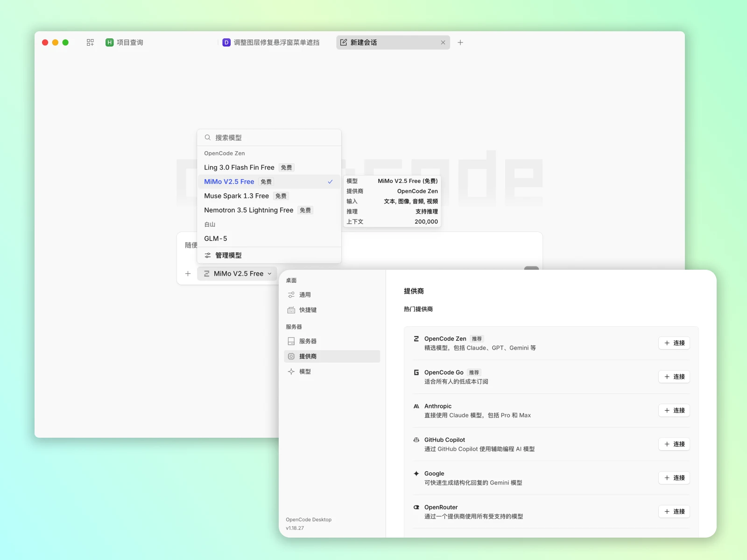Add a new tab with the plus icon
Screen dimensions: 747x560
(460, 42)
